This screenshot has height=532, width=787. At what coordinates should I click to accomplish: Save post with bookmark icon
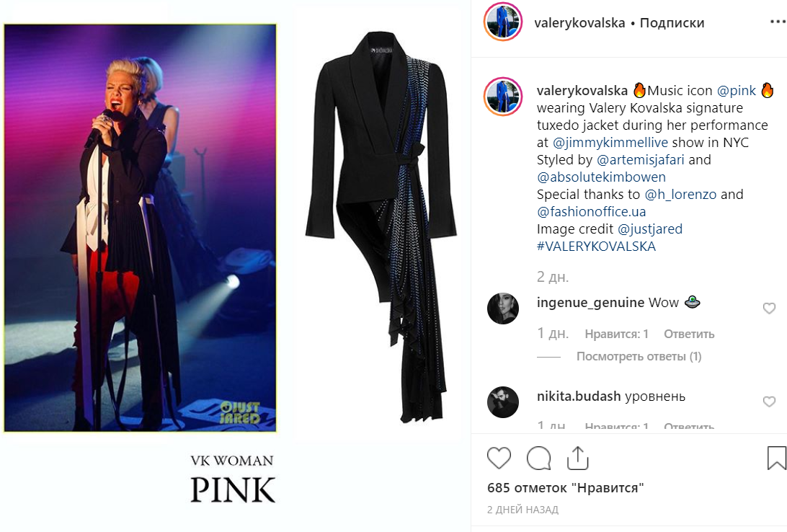776,458
